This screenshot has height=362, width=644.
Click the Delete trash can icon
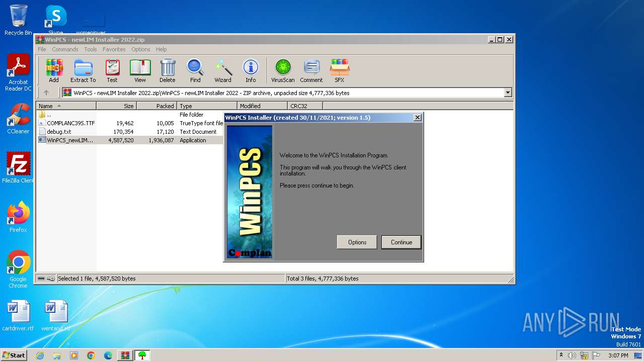(168, 70)
